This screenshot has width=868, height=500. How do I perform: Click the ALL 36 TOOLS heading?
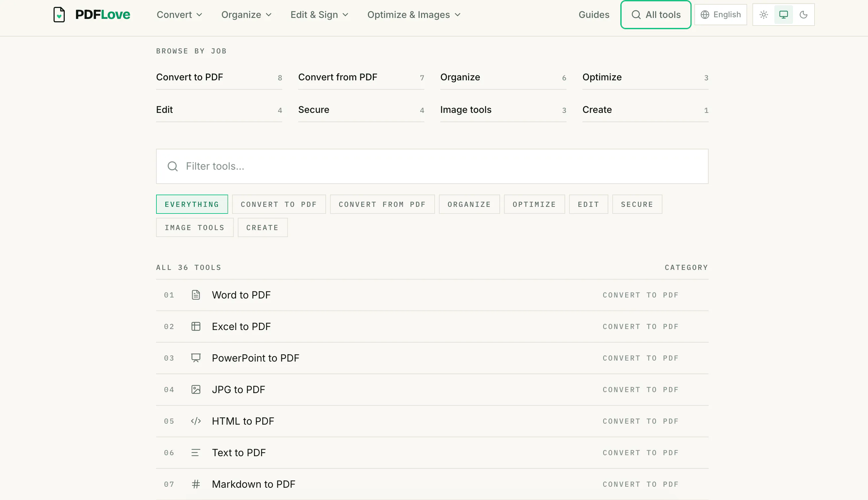click(x=189, y=268)
